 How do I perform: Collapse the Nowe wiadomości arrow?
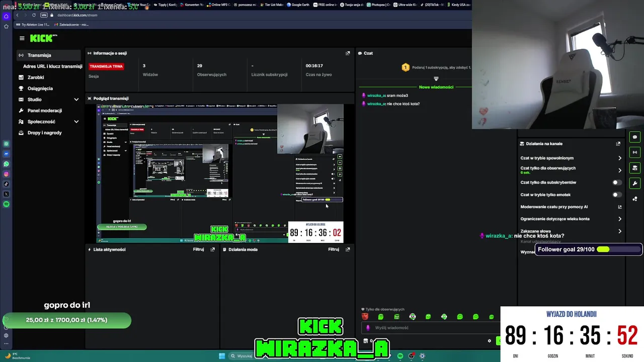tap(436, 79)
